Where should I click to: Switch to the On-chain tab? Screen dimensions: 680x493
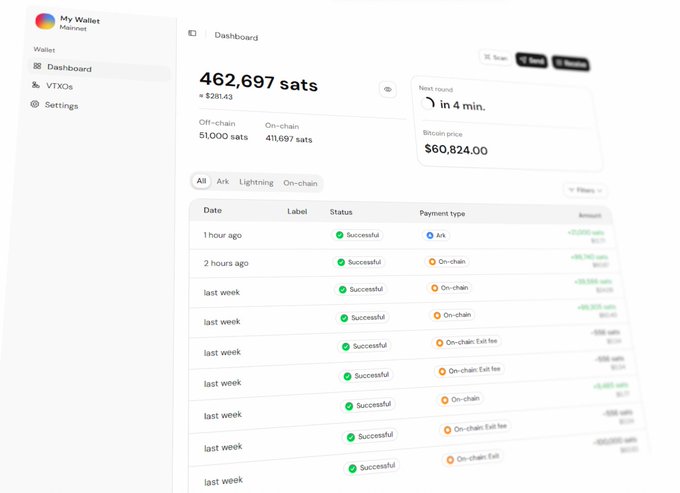tap(300, 183)
